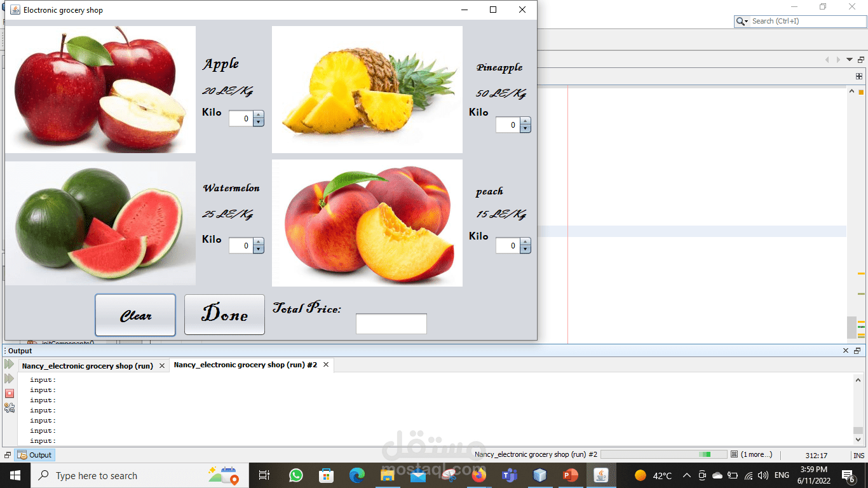
Task: Click the Done button
Action: click(x=224, y=315)
